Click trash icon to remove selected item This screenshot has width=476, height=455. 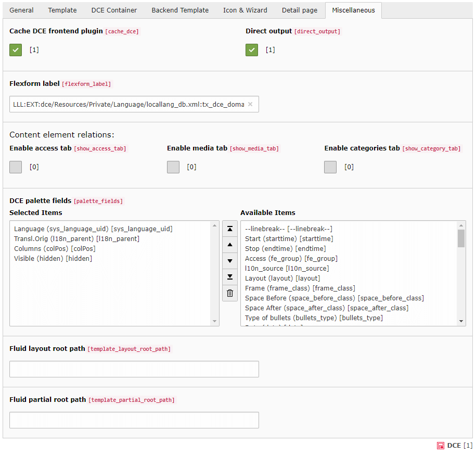pos(230,293)
